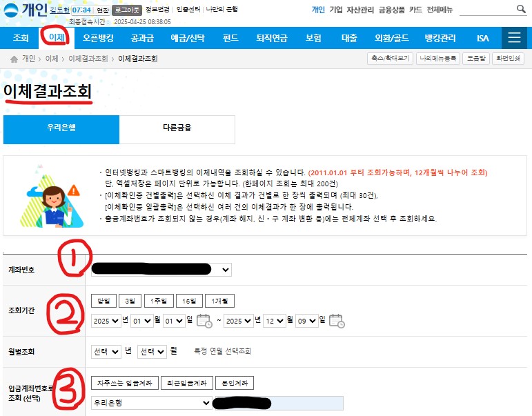The width and height of the screenshot is (532, 416).
Task: Open the 대출 menu
Action: pos(349,38)
